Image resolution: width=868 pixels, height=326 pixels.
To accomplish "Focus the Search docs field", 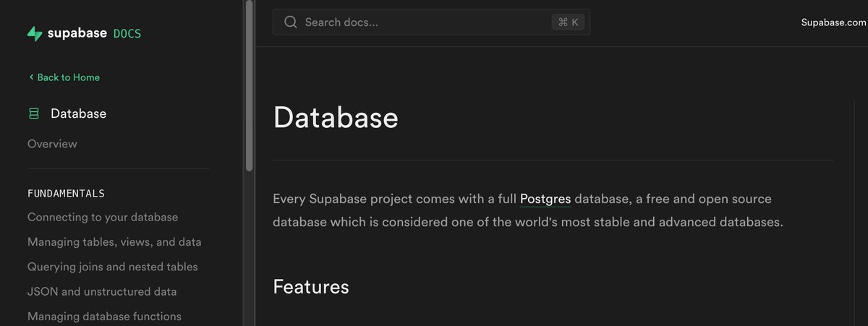I will click(431, 22).
